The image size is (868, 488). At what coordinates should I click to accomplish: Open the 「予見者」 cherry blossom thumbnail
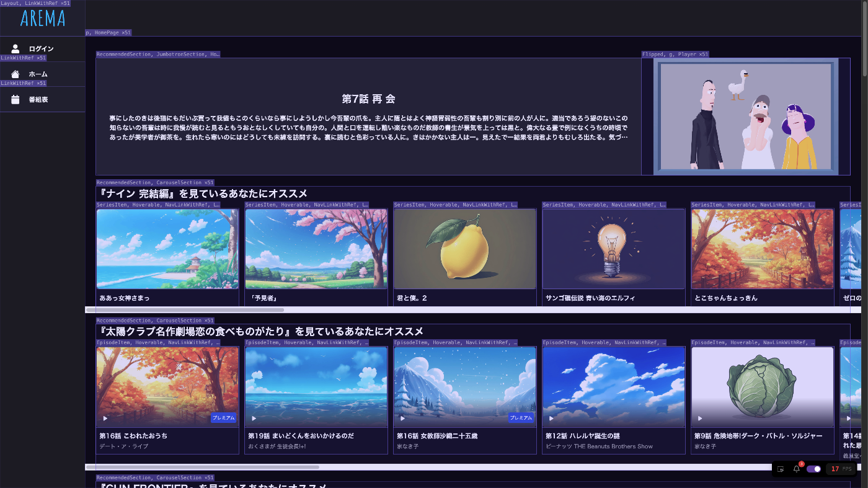pyautogui.click(x=316, y=249)
